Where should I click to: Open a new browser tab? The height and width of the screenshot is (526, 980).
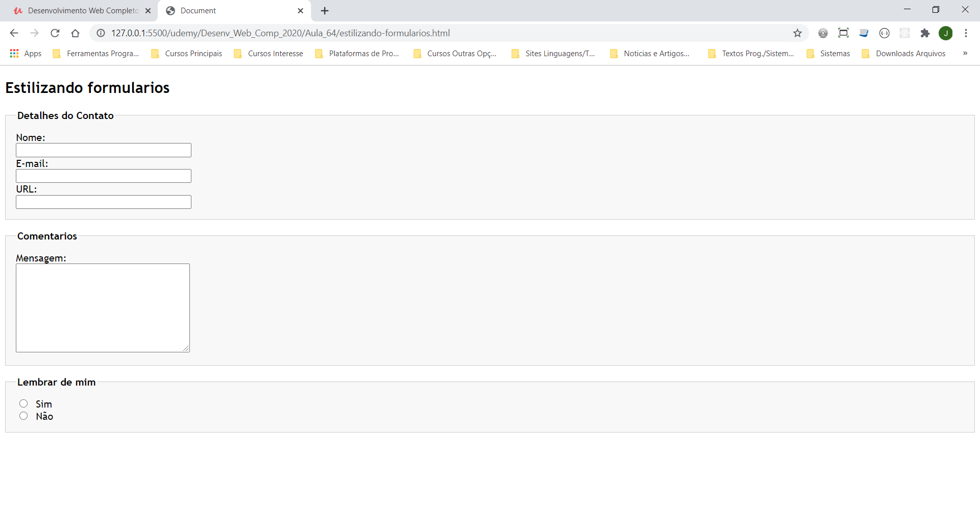click(x=325, y=11)
